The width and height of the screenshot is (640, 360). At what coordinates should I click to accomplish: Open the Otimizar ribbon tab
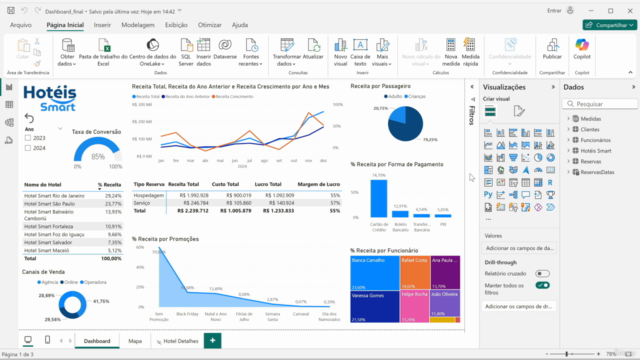210,25
